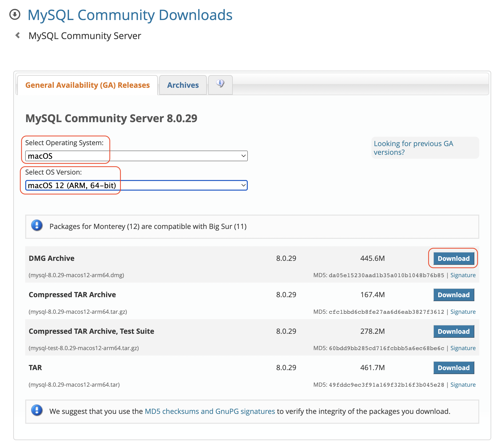The image size is (504, 448).
Task: Open the Select Operating System dropdown
Action: point(136,156)
